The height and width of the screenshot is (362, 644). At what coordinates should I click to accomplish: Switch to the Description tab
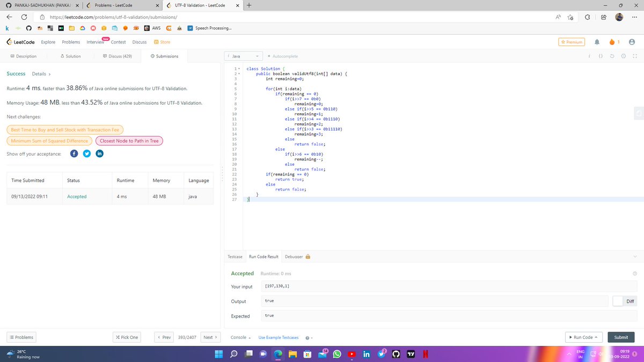[24, 56]
